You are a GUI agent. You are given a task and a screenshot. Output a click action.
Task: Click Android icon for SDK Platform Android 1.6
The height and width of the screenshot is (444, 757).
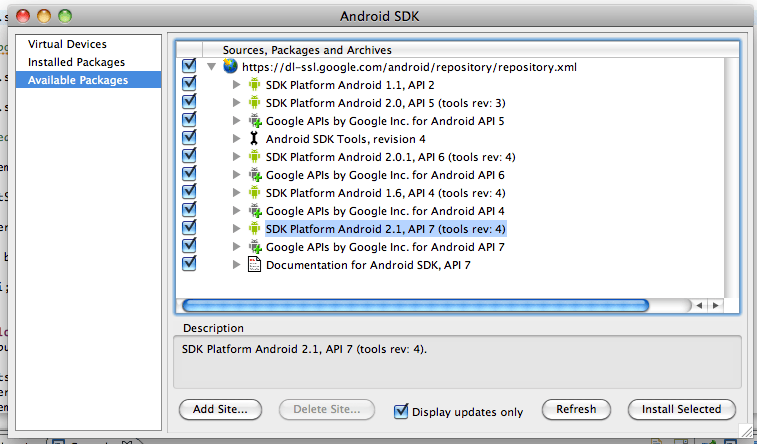point(254,193)
